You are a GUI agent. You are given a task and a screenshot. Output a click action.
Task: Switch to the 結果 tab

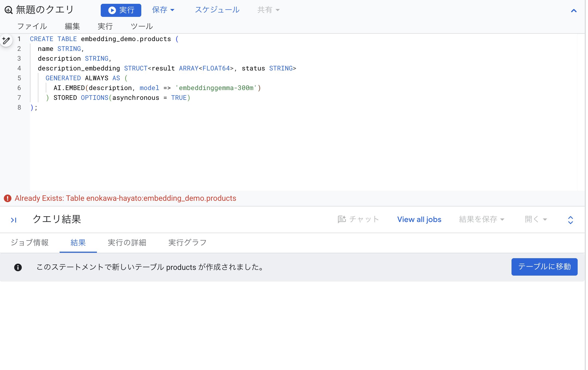78,243
